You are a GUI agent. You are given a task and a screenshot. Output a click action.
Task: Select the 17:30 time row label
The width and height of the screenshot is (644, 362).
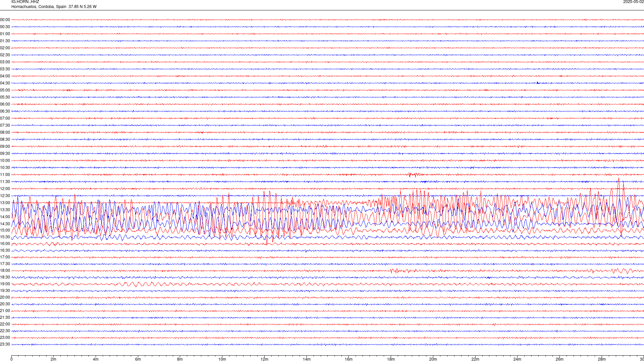[5, 264]
